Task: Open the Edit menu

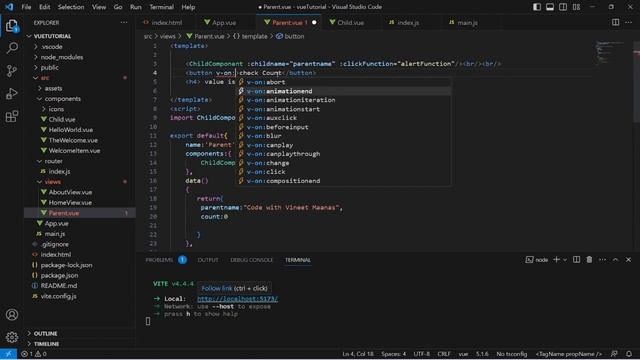Action: 44,7
